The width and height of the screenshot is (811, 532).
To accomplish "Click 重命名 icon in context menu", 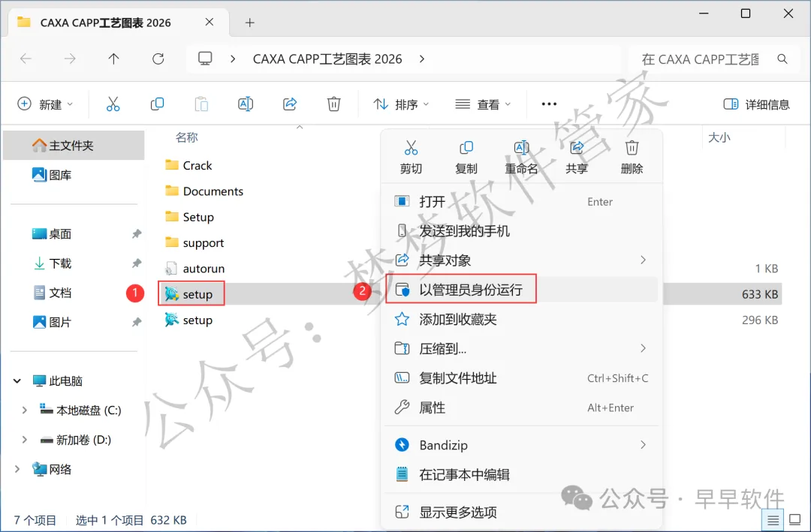I will 521,148.
